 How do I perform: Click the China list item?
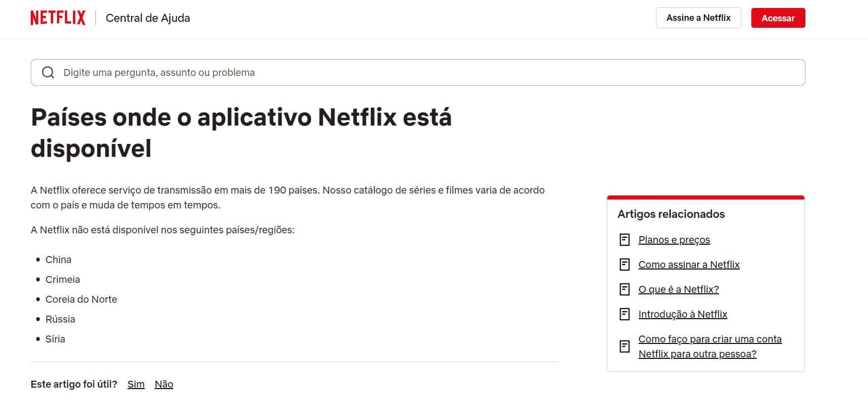click(x=58, y=260)
